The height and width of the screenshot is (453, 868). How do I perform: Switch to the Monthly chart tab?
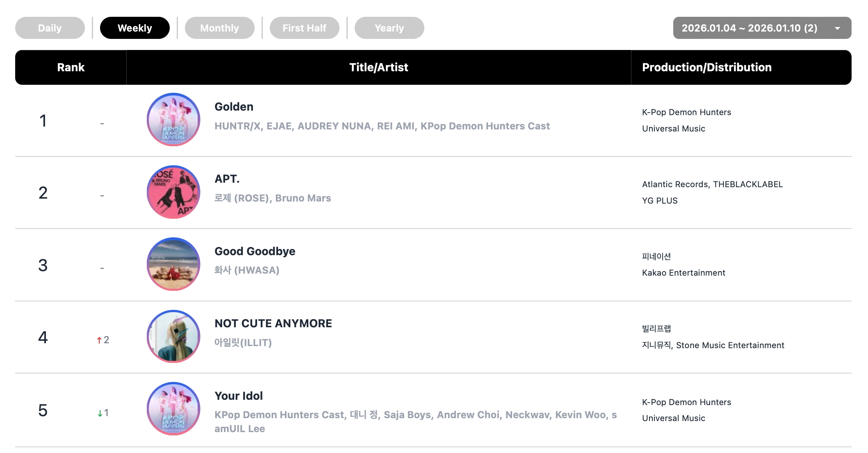click(220, 28)
